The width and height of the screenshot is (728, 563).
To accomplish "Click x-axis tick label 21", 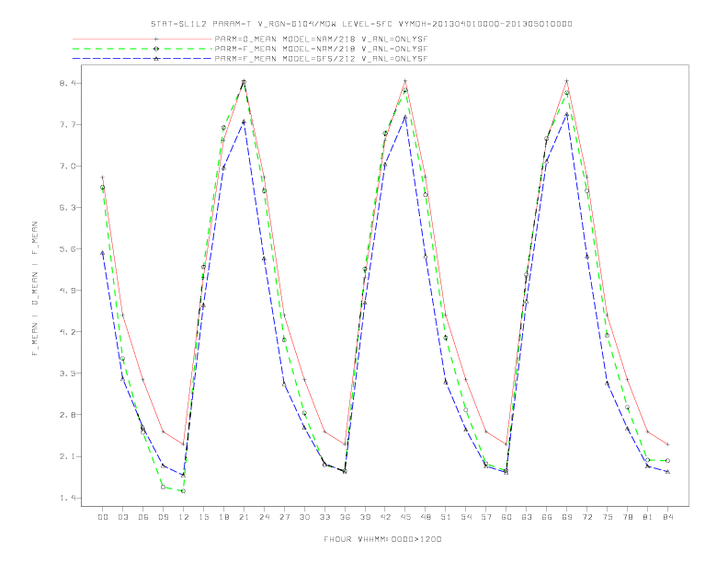I will click(244, 517).
